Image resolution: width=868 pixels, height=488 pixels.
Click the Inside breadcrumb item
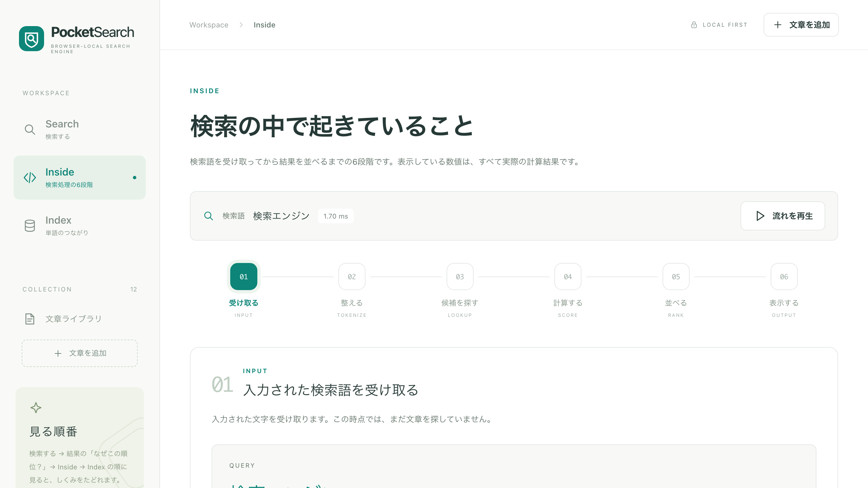[x=264, y=25]
